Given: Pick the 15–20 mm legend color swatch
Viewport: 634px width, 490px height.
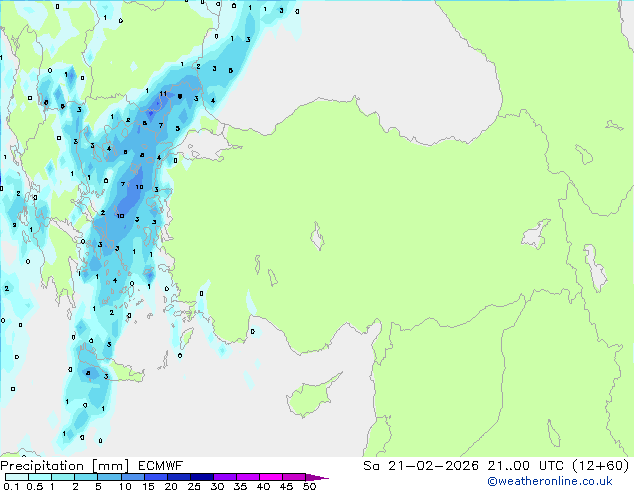Looking at the screenshot, I should coord(155,477).
